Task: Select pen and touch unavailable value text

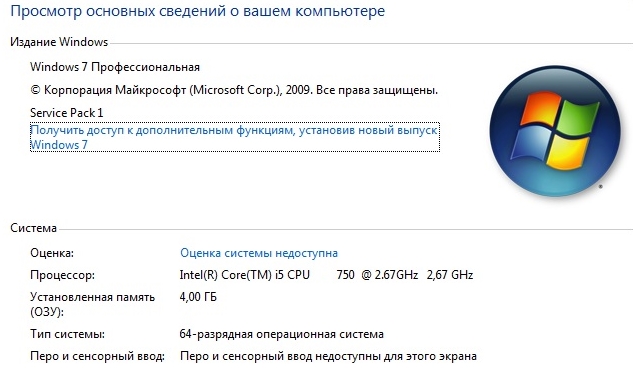Action: click(328, 356)
